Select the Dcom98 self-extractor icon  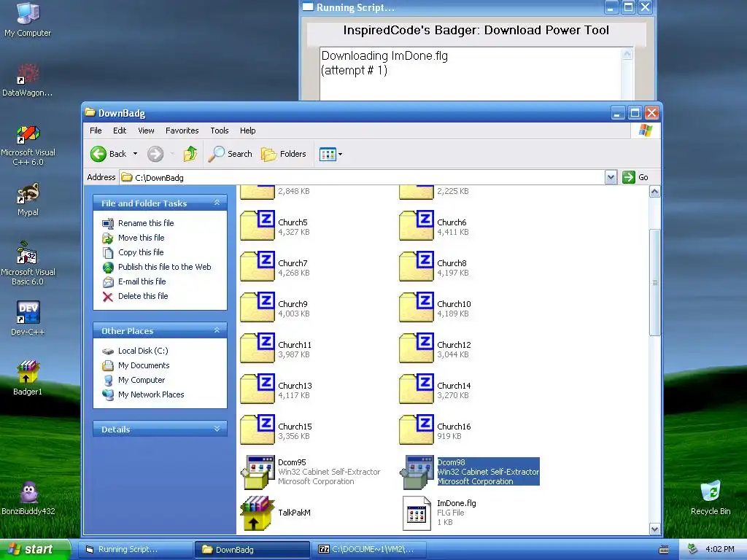(x=417, y=472)
